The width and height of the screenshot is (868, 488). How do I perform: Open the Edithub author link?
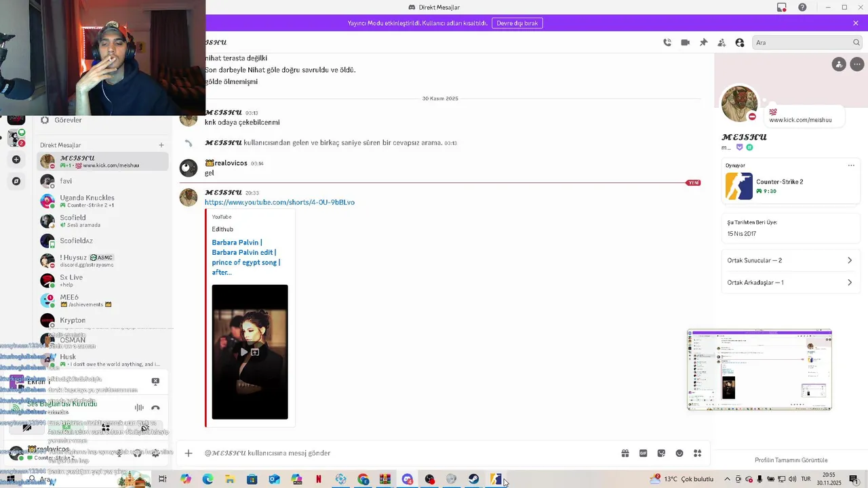point(222,230)
